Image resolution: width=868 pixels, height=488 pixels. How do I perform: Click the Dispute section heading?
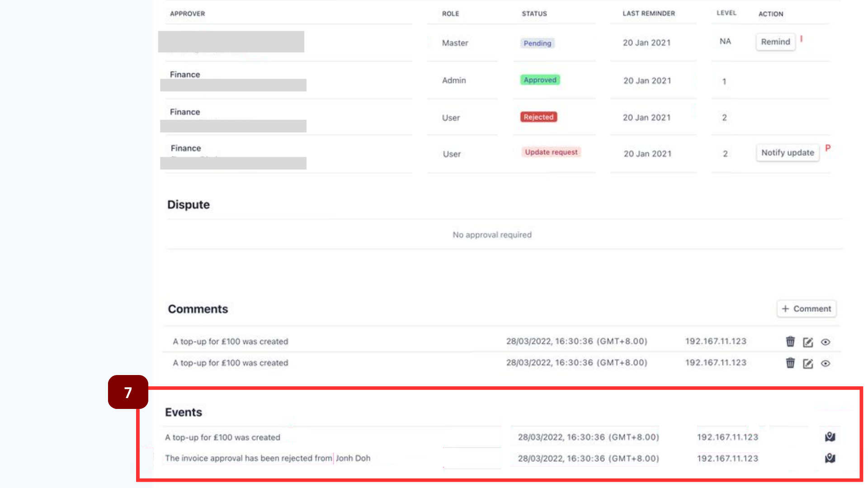(188, 205)
